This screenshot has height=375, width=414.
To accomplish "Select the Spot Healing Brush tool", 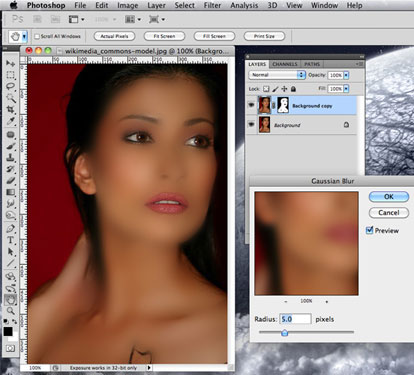I will 10,135.
